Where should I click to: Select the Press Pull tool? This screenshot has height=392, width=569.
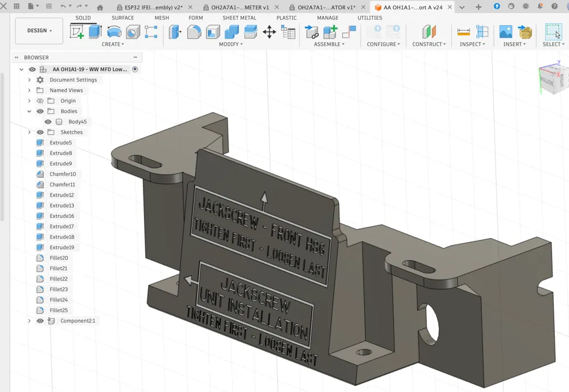click(175, 32)
